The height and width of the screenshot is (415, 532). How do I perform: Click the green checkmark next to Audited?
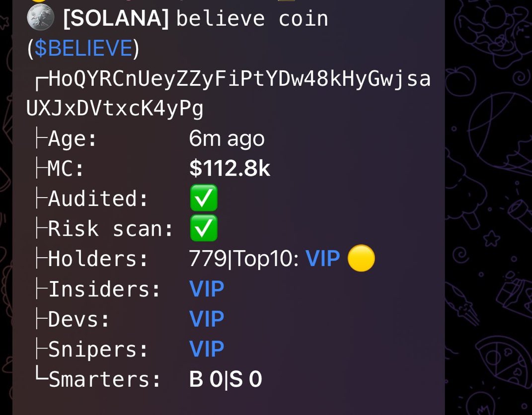pos(204,198)
